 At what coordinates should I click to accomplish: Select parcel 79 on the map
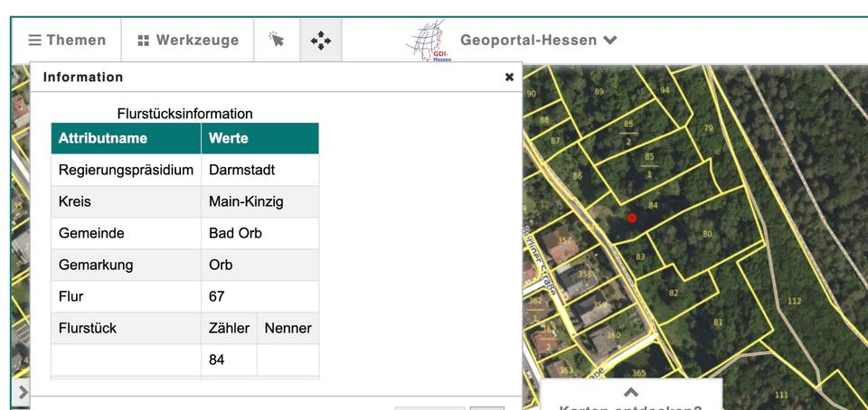click(x=708, y=128)
